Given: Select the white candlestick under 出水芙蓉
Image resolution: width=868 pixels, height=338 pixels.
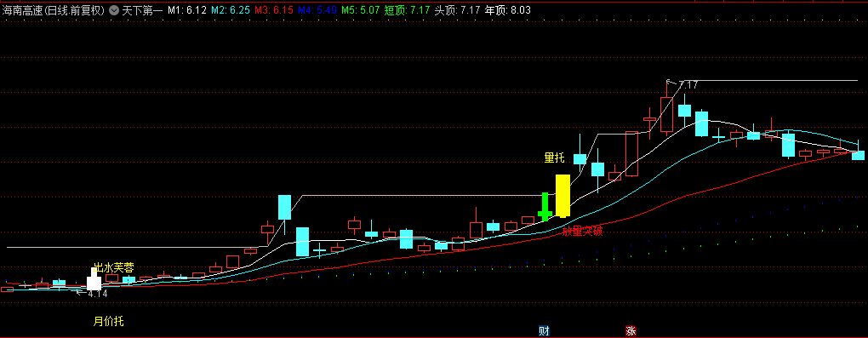Looking at the screenshot, I should (94, 279).
